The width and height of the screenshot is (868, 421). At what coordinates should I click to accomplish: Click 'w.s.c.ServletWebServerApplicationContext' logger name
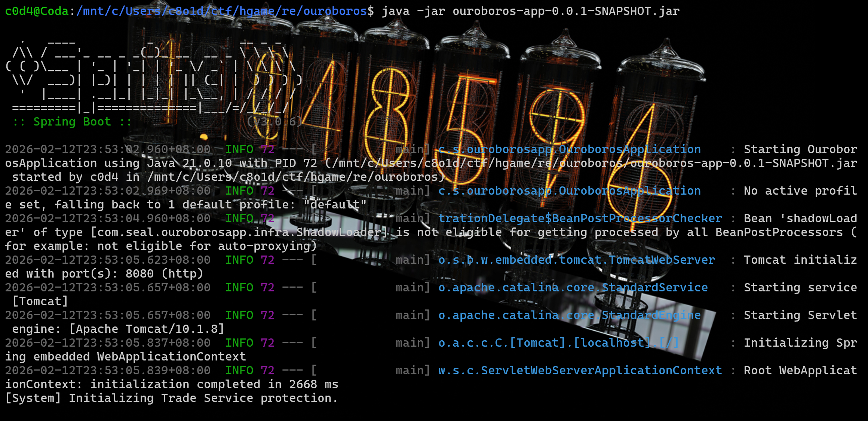pyautogui.click(x=580, y=371)
